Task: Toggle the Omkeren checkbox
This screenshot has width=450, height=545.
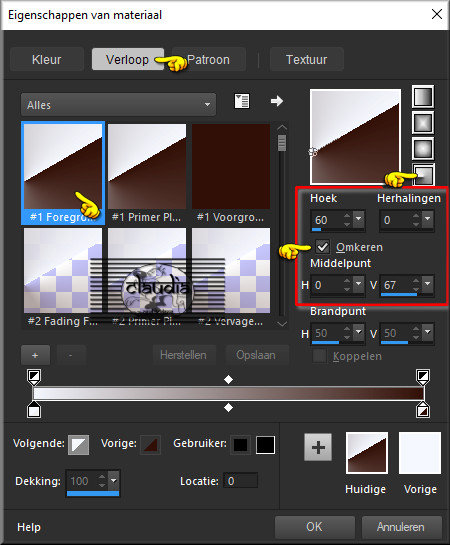Action: (x=322, y=247)
